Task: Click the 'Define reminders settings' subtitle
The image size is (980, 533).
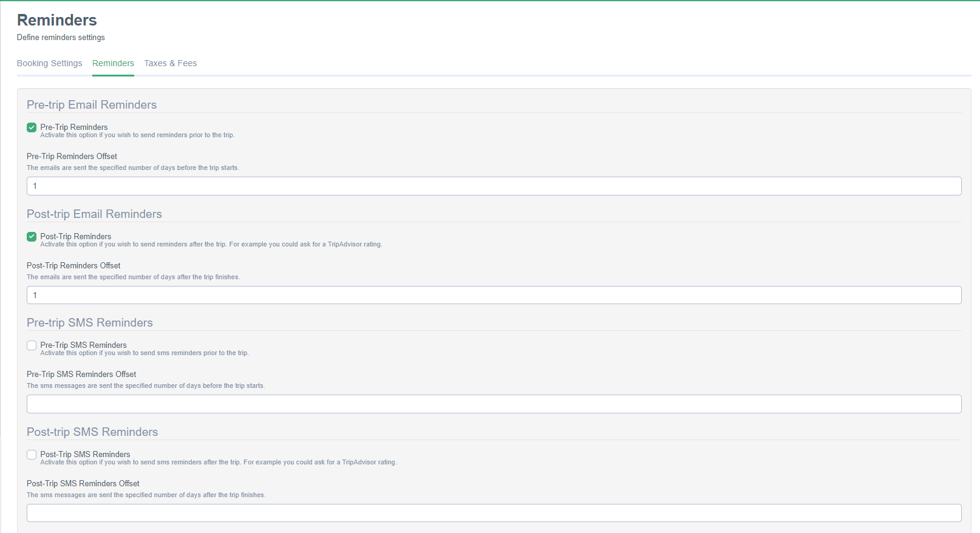Action: 61,37
